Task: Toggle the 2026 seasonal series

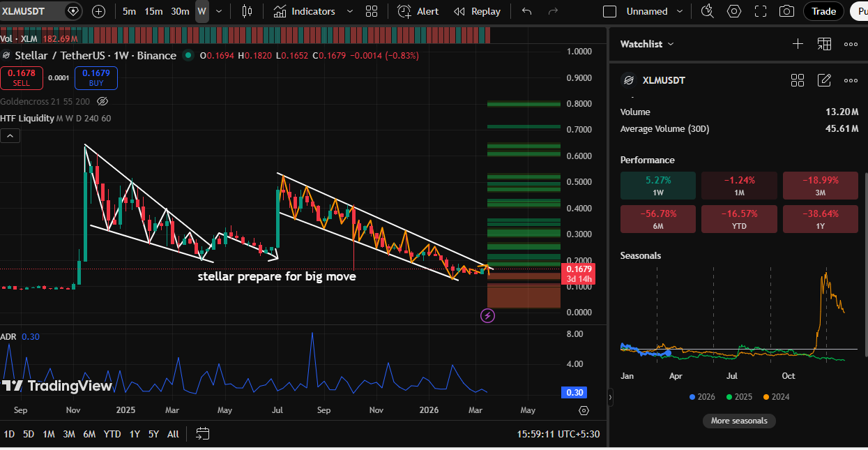Action: pyautogui.click(x=702, y=397)
